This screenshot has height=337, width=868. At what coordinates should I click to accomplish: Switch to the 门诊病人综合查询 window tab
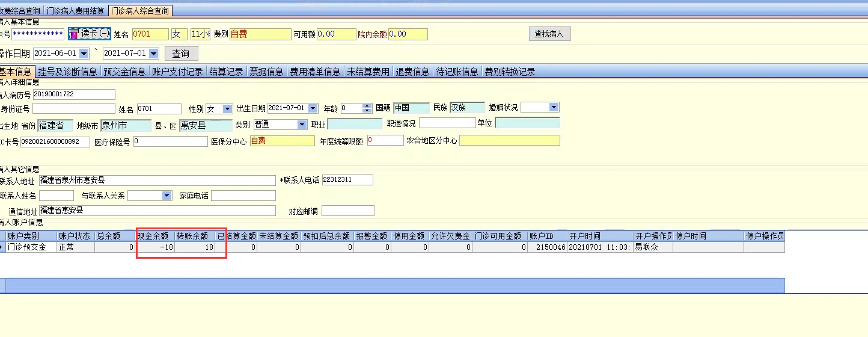click(139, 11)
